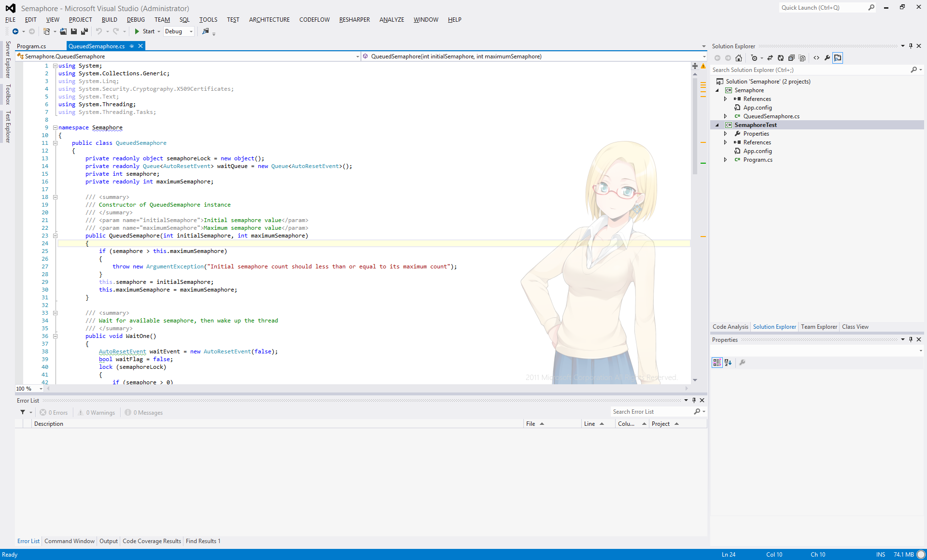Open the Find Results 1 tab
The width and height of the screenshot is (927, 560).
203,541
